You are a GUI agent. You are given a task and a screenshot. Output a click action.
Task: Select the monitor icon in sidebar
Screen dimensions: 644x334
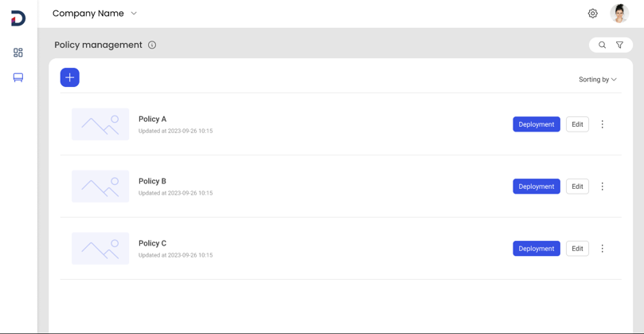[18, 77]
